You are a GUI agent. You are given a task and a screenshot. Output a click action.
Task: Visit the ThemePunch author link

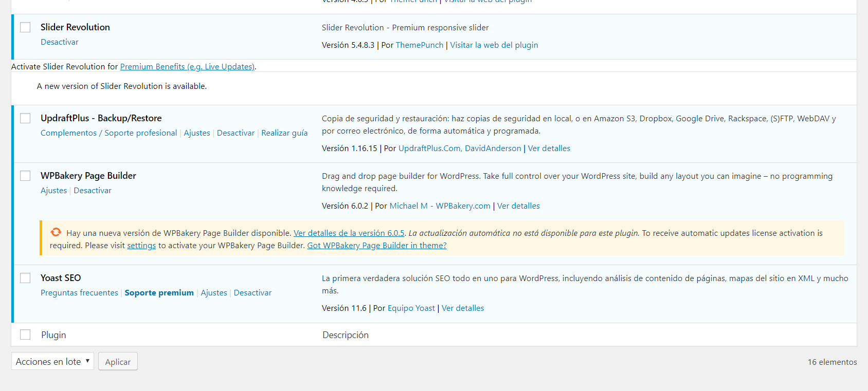point(419,45)
